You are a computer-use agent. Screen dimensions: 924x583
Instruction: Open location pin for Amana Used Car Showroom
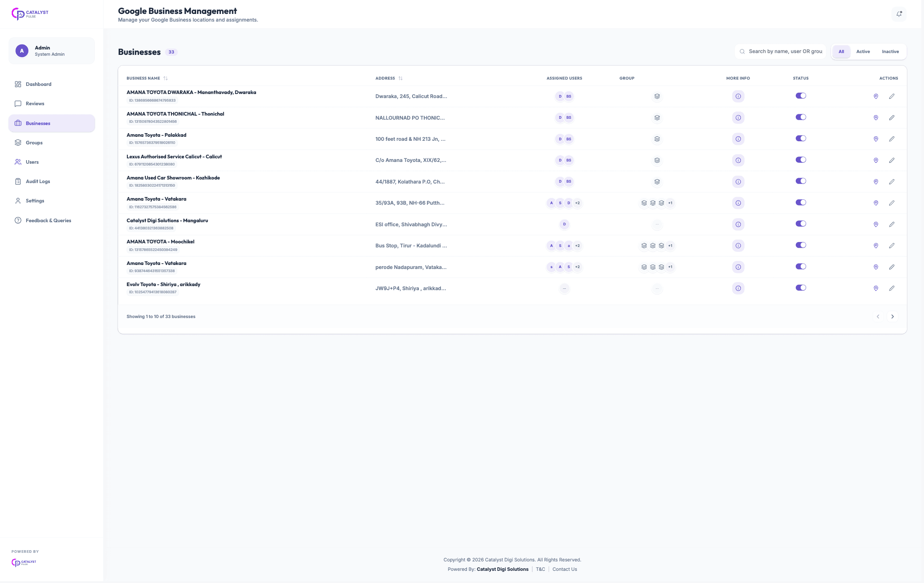[876, 182]
